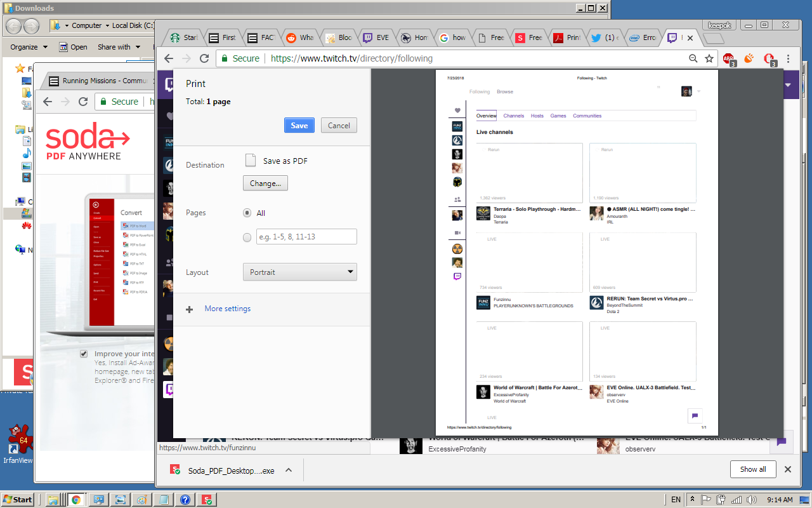This screenshot has height=508, width=812.
Task: Click the ExcessiveProfanity channel link below the dialog
Action: click(x=457, y=449)
